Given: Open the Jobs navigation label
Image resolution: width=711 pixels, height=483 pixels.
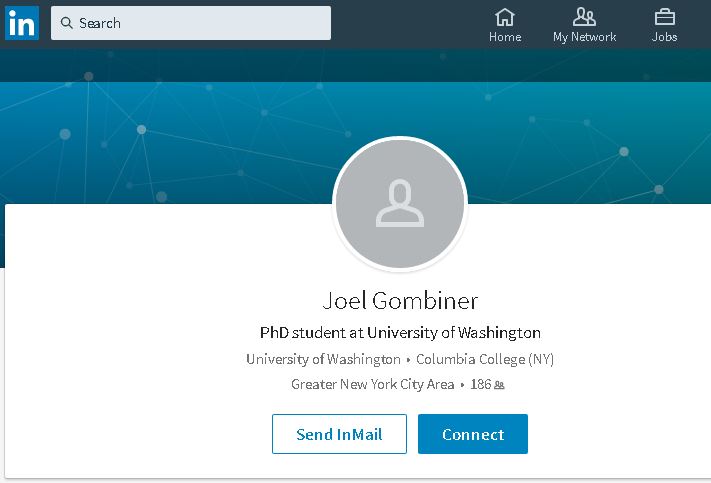Looking at the screenshot, I should (x=664, y=37).
